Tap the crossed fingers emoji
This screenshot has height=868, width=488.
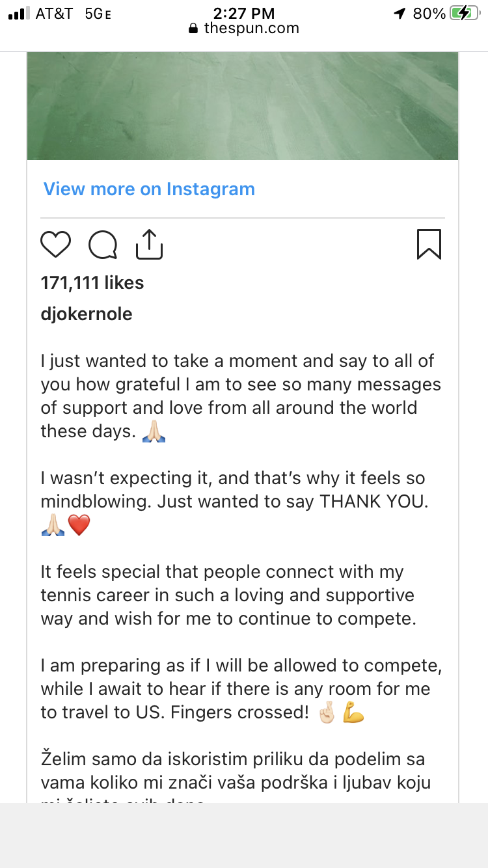click(325, 713)
